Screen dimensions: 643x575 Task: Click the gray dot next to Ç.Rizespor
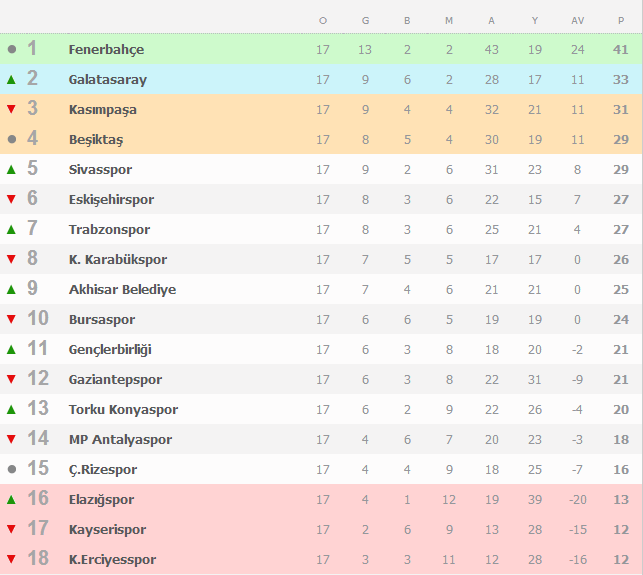pos(12,469)
